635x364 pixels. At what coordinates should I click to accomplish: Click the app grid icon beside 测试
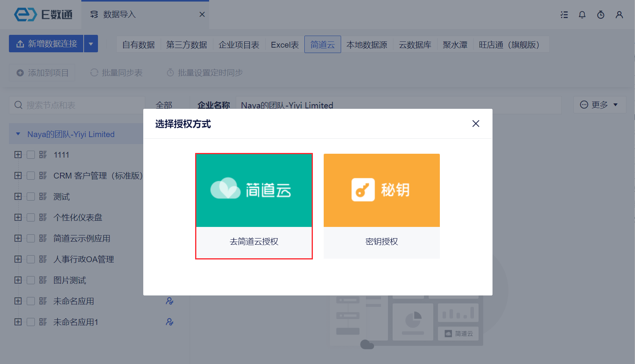[43, 196]
